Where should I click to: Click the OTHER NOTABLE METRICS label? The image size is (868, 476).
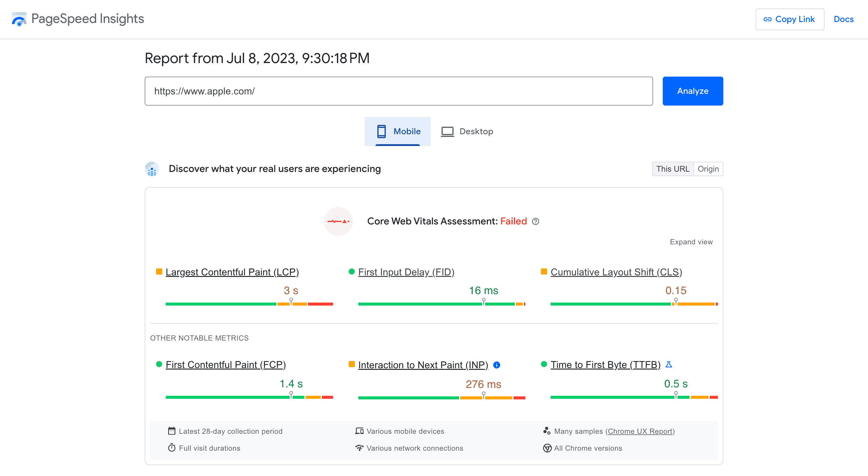pos(199,338)
